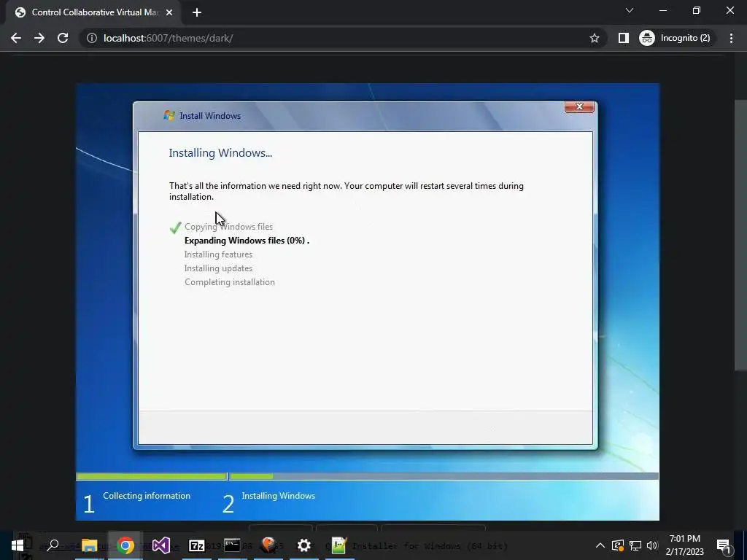Click the Install Windows title icon
The image size is (747, 560).
coord(169,115)
